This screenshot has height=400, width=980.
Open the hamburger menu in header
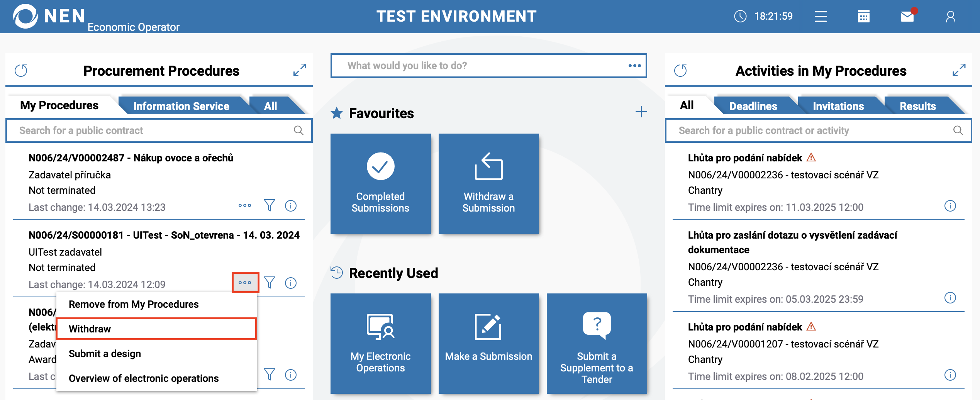click(x=821, y=17)
